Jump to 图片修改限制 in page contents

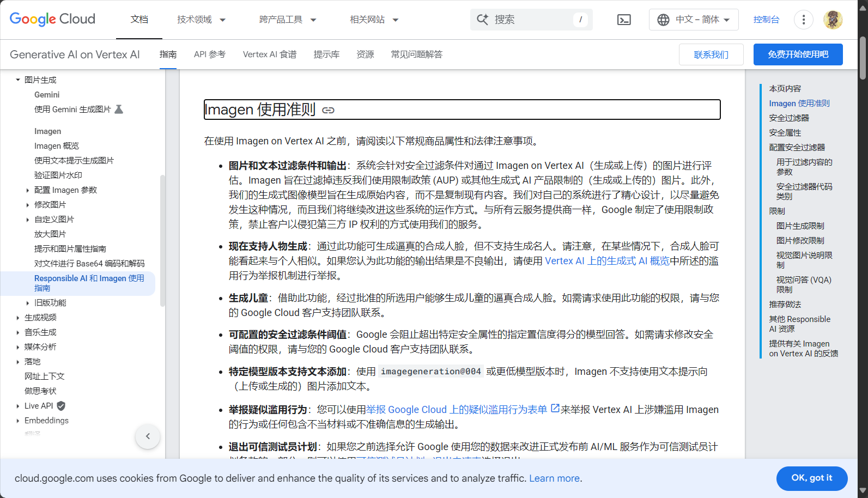800,240
